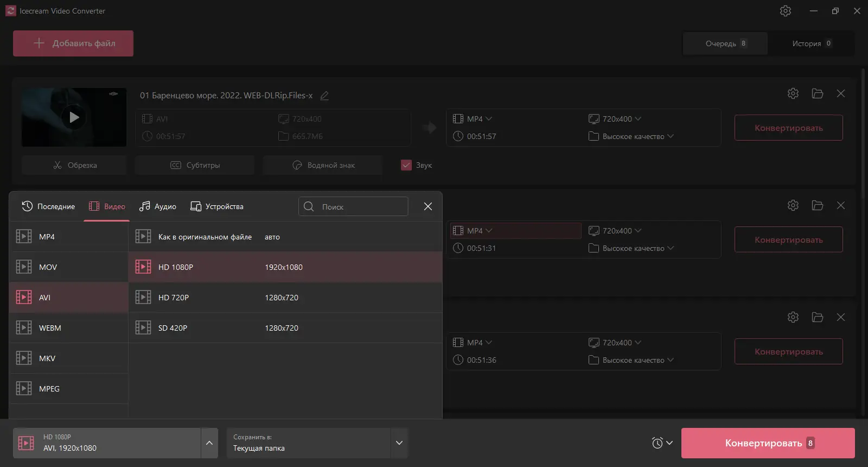
Task: Switch to the Устройства tab
Action: click(217, 206)
